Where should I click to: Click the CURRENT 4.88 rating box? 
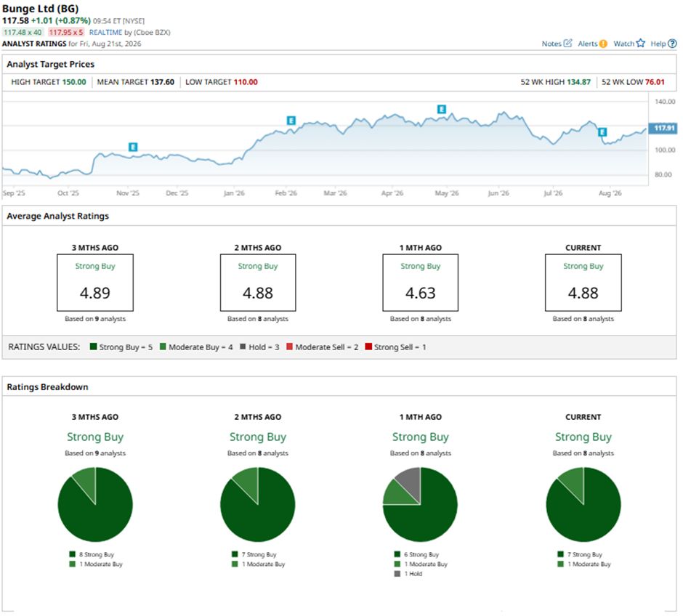[583, 283]
